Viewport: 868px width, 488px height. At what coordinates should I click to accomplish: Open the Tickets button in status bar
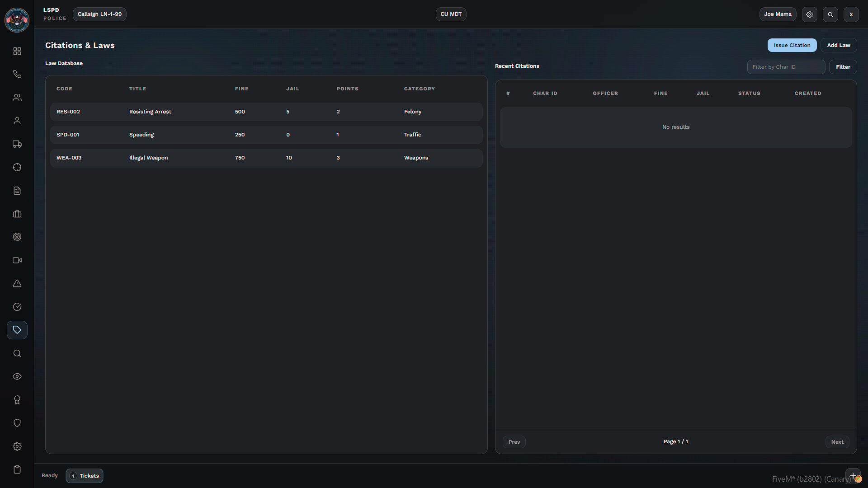(85, 476)
